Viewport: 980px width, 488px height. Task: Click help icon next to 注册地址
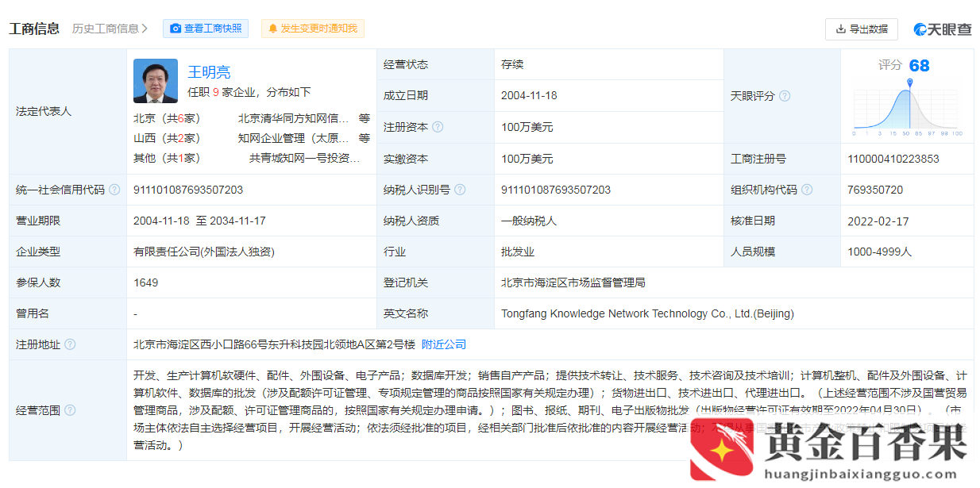tap(70, 344)
